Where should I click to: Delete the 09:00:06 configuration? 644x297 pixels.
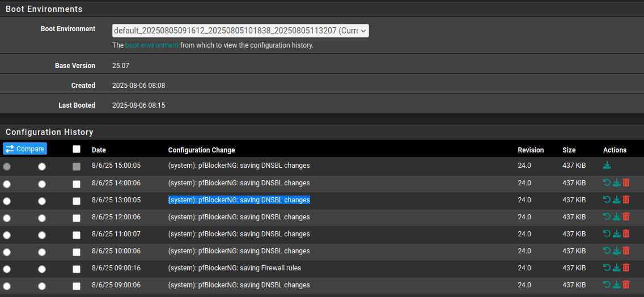(x=626, y=285)
